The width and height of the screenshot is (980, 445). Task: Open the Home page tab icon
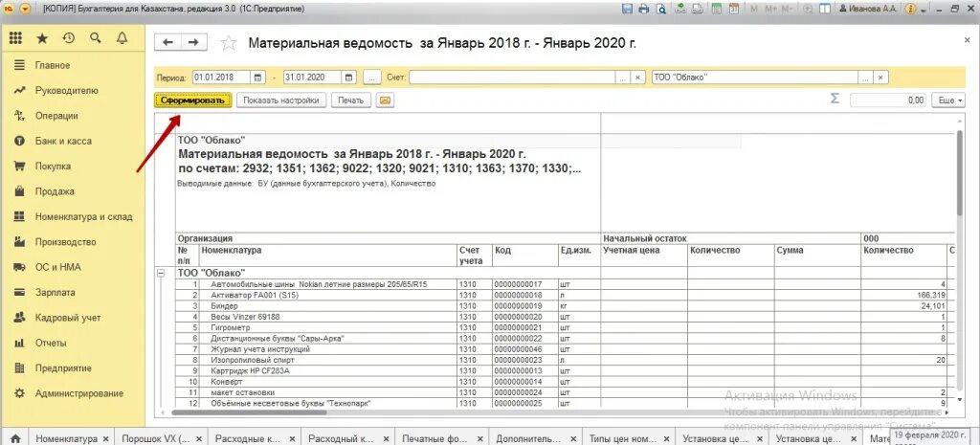[15, 438]
